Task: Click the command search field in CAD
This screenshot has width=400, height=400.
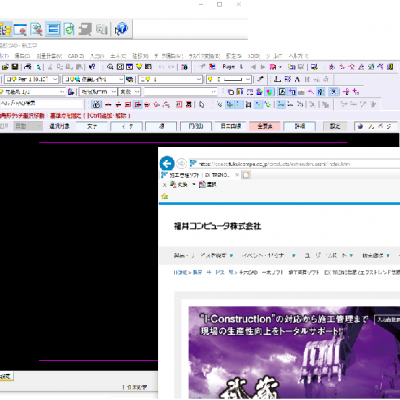Action: click(42, 104)
